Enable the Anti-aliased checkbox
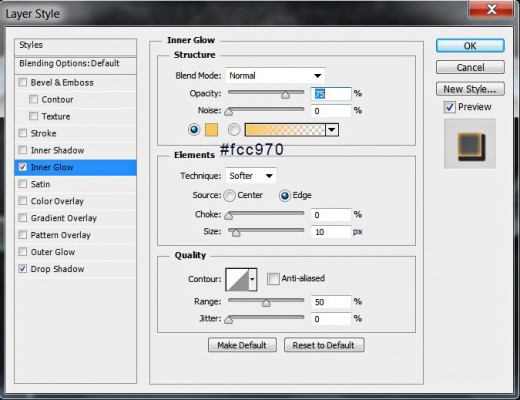 click(x=273, y=278)
